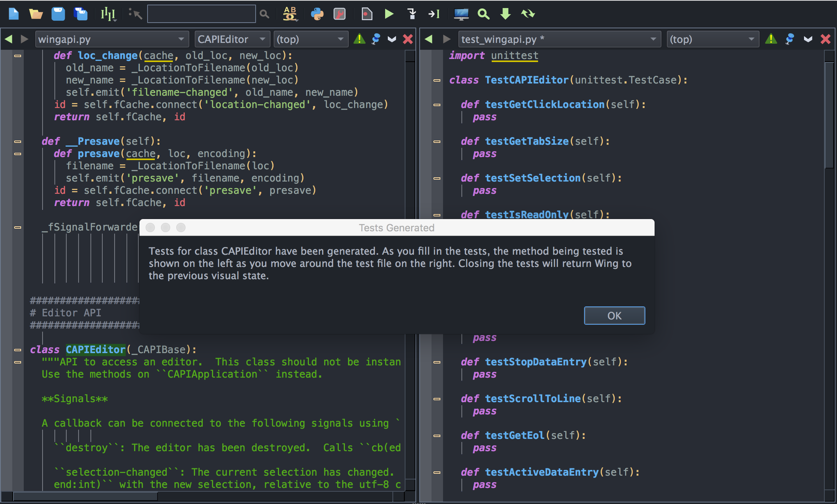Screen dimensions: 837x504
Task: Click the __Presave method name
Action: point(93,141)
